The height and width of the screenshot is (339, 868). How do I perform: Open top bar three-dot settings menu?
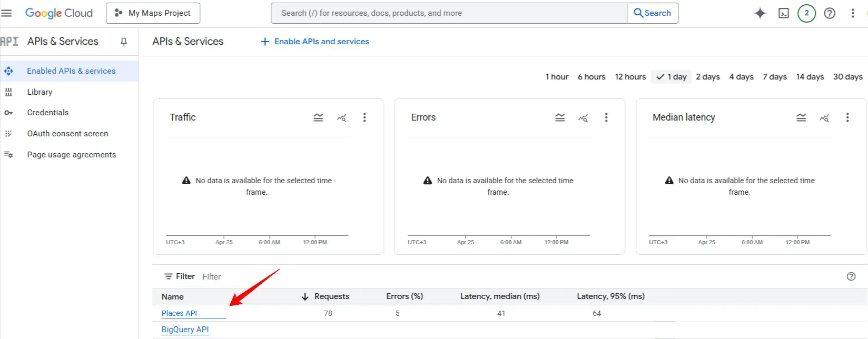tap(853, 13)
